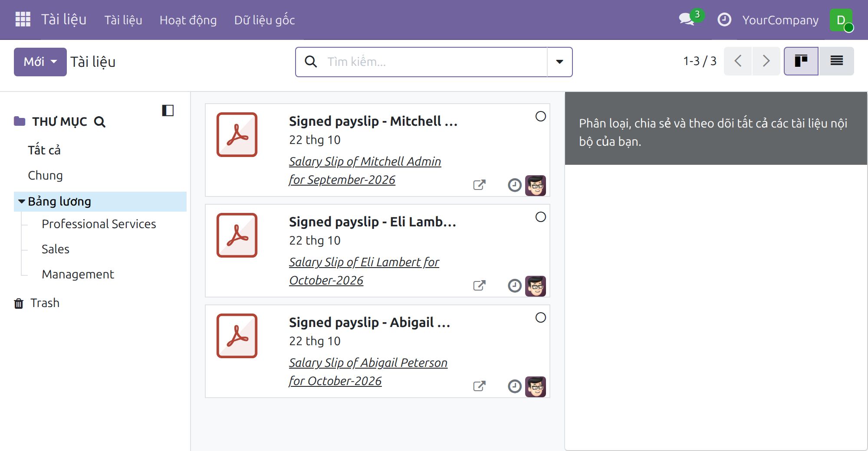The image size is (868, 451).
Task: Open the activities clock icon in the navbar
Action: (724, 20)
